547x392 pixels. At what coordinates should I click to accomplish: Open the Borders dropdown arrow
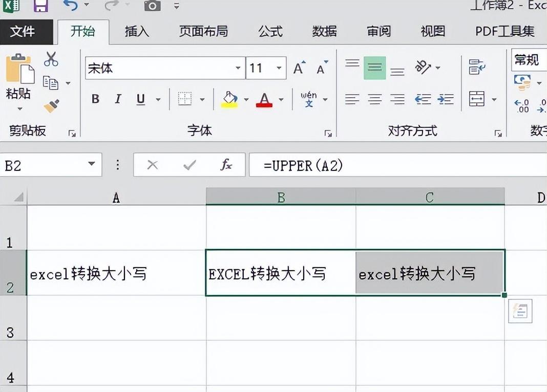(202, 100)
